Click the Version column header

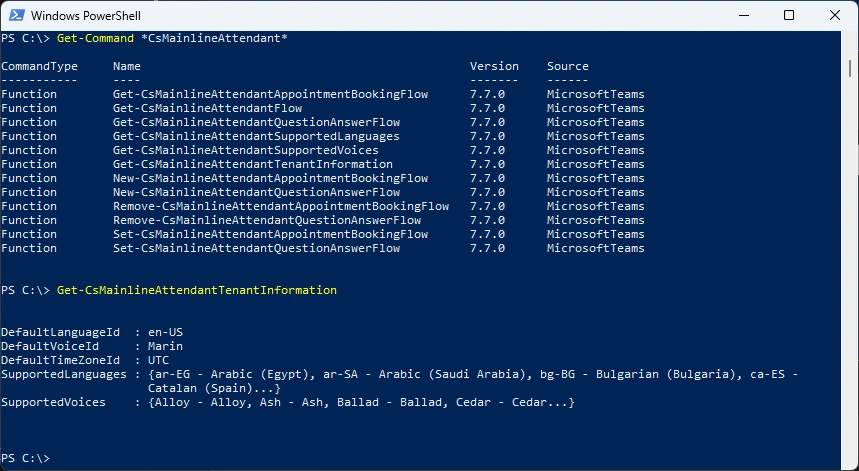pyautogui.click(x=494, y=66)
